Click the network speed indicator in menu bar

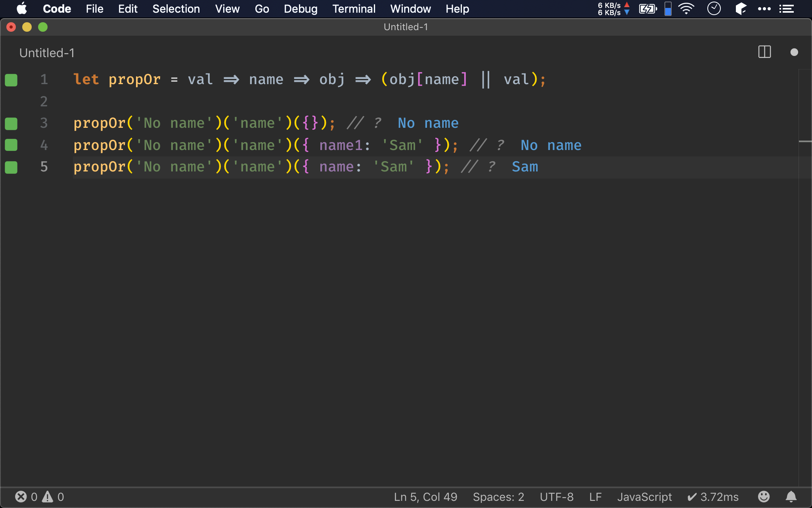coord(613,9)
